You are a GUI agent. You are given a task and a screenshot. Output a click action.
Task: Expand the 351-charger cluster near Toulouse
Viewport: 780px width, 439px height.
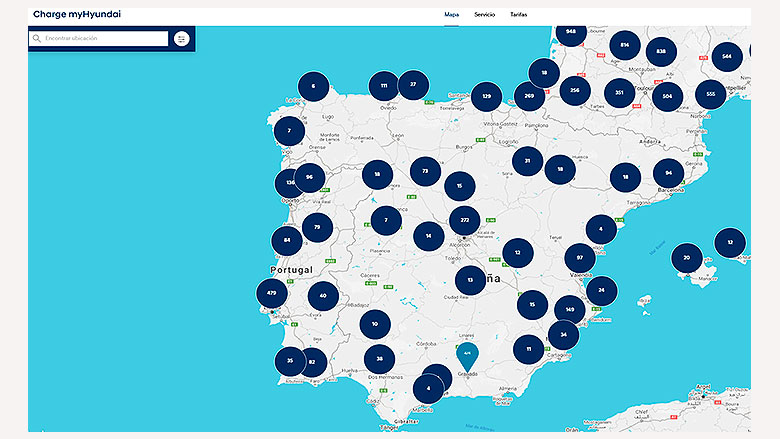tap(619, 93)
